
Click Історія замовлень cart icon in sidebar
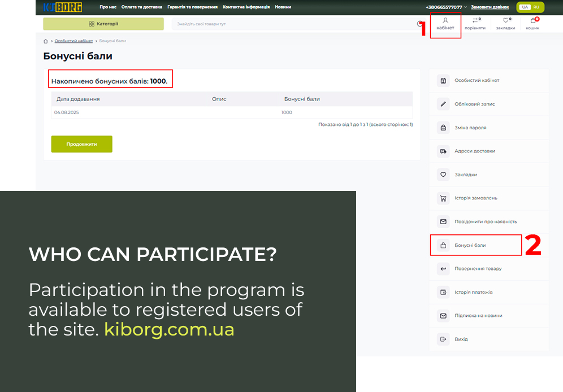[x=443, y=198]
